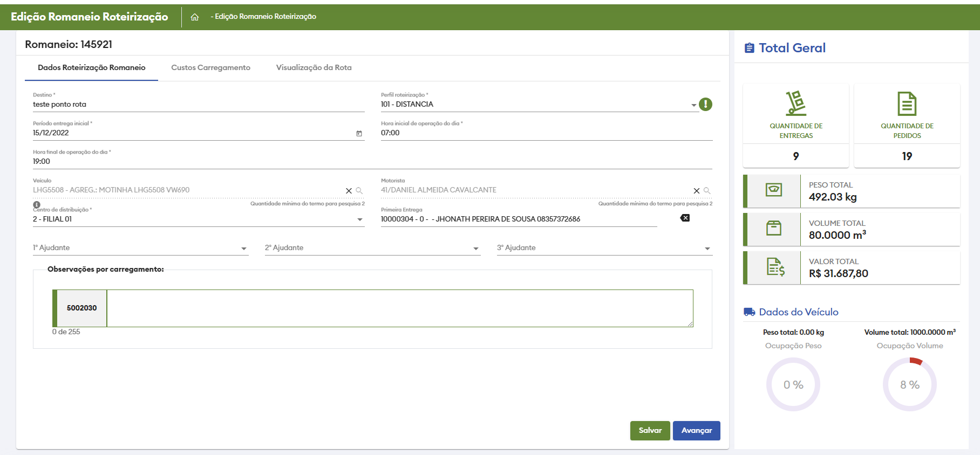This screenshot has width=980, height=455.
Task: Open the 3º Ajudante dropdown
Action: [707, 249]
